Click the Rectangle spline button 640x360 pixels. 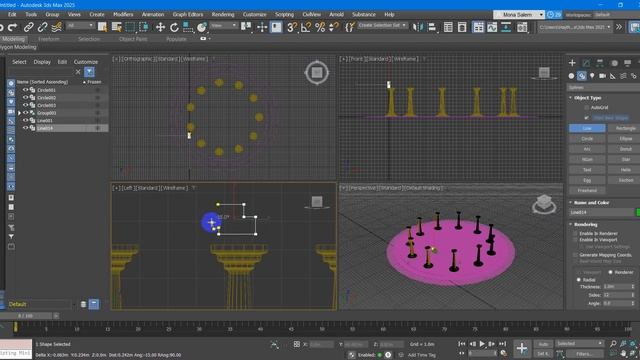click(x=624, y=128)
